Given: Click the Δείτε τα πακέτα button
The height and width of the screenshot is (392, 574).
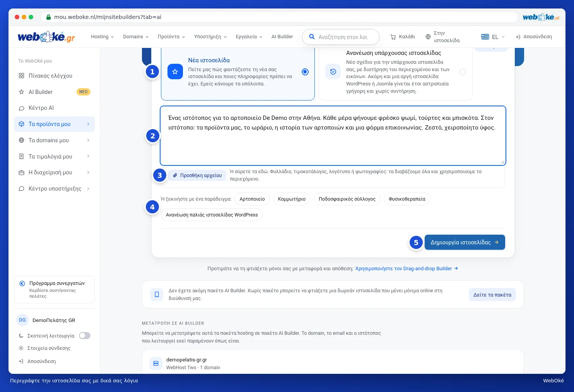Looking at the screenshot, I should [492, 295].
